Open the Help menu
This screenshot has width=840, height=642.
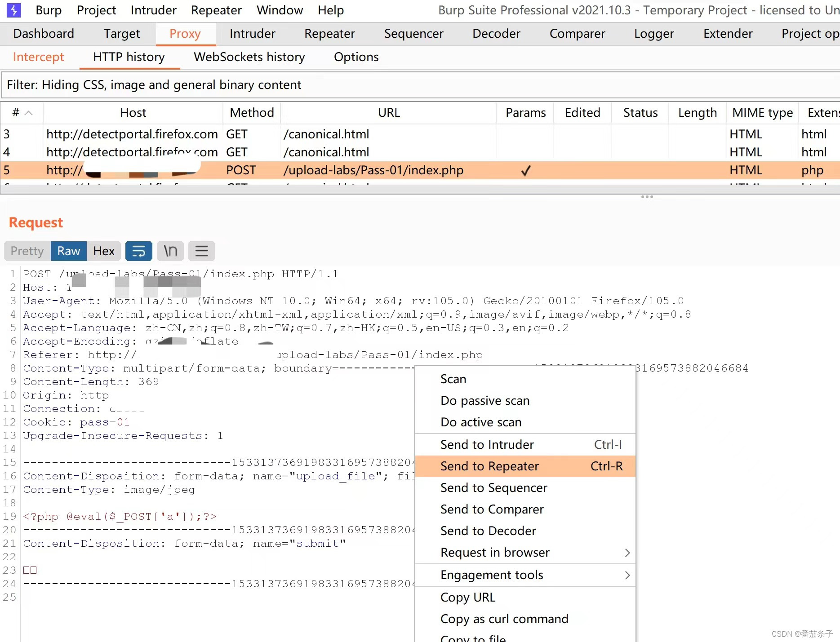coord(331,10)
